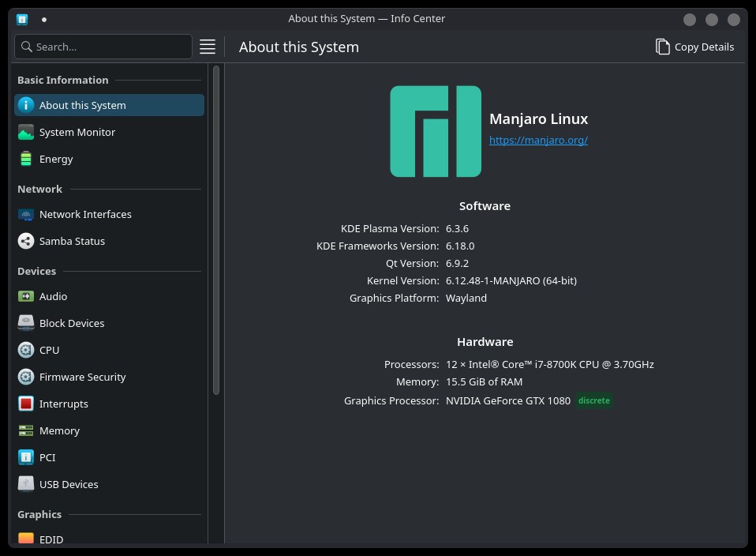Open the Block Devices page

click(x=109, y=323)
